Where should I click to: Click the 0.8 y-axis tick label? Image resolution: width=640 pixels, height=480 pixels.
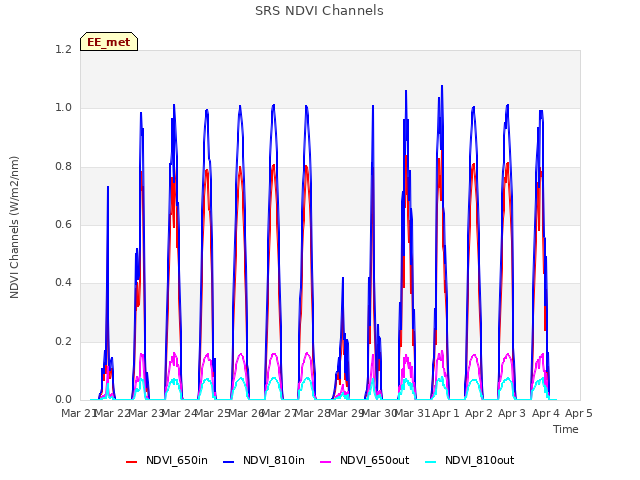click(63, 167)
